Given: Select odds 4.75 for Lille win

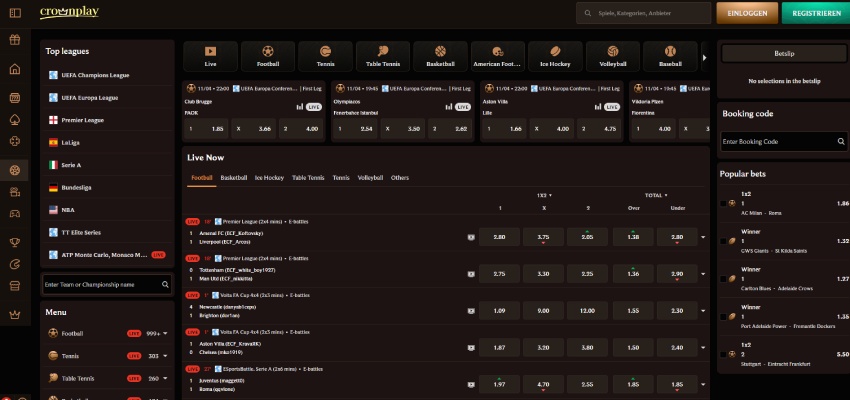Looking at the screenshot, I should (x=599, y=129).
